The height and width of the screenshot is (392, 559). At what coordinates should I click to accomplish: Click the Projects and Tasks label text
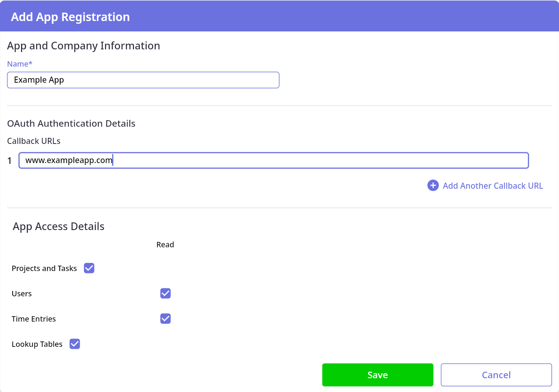pyautogui.click(x=44, y=269)
